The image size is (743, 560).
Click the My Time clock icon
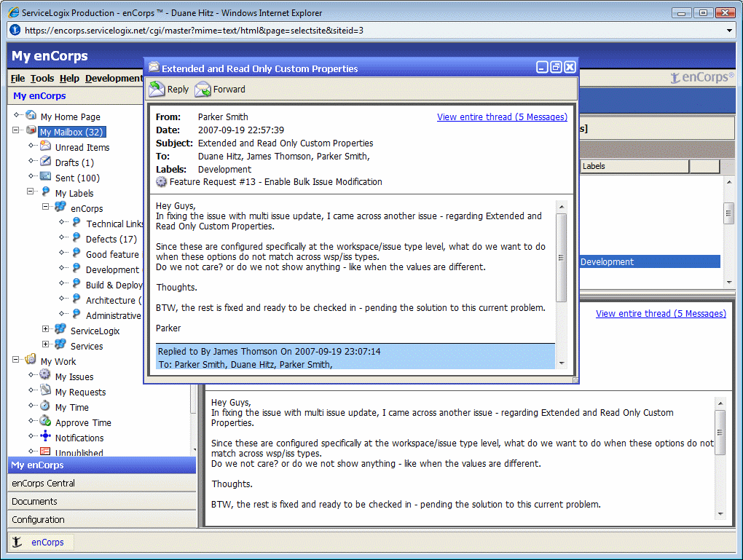tap(45, 406)
